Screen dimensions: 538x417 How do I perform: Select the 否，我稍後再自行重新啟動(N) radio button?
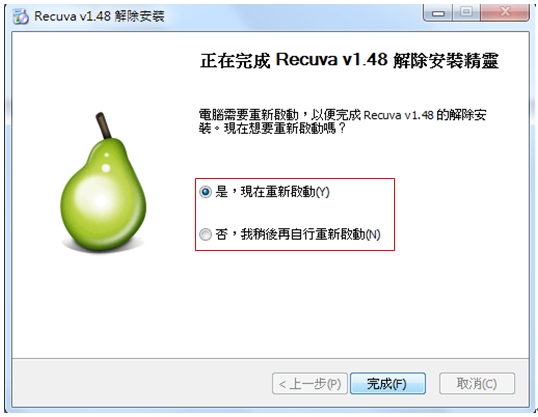(205, 234)
